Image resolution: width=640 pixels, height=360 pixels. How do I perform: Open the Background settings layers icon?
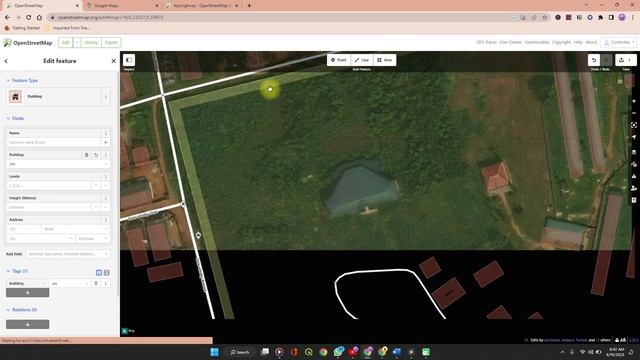[634, 152]
